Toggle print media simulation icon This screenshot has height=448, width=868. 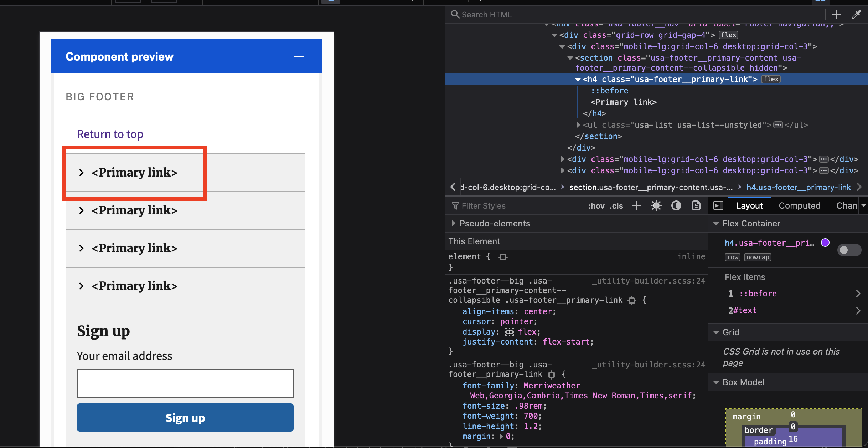696,206
